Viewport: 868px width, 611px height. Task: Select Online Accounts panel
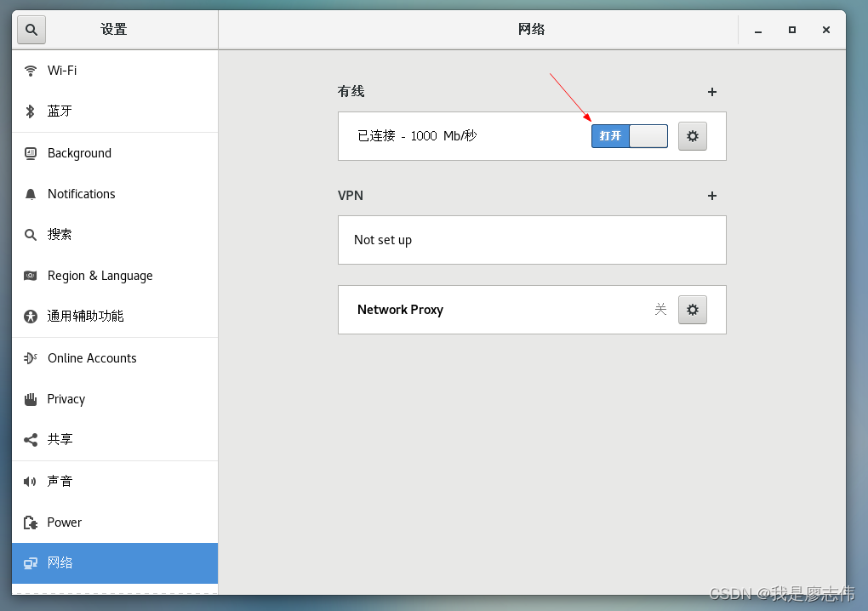point(115,358)
